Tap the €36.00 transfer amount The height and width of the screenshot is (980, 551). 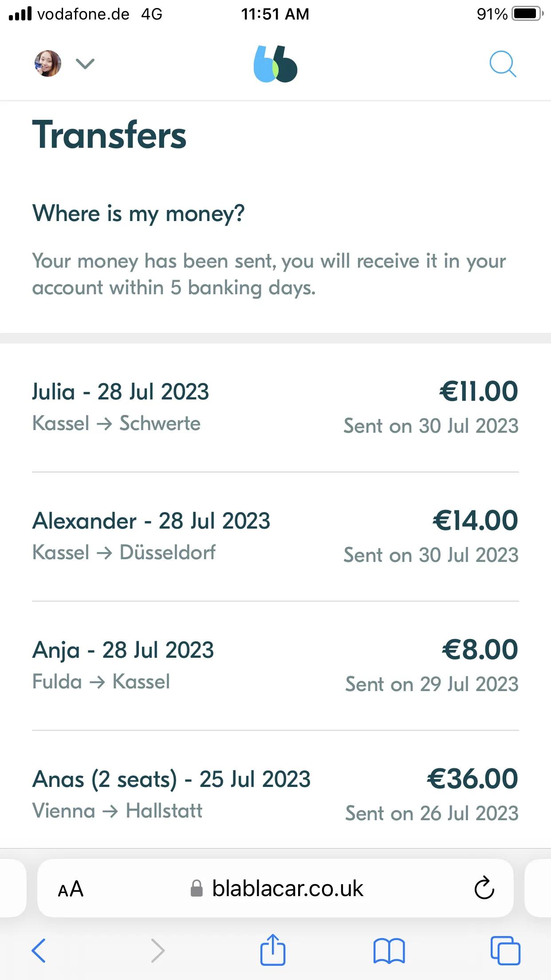click(472, 778)
